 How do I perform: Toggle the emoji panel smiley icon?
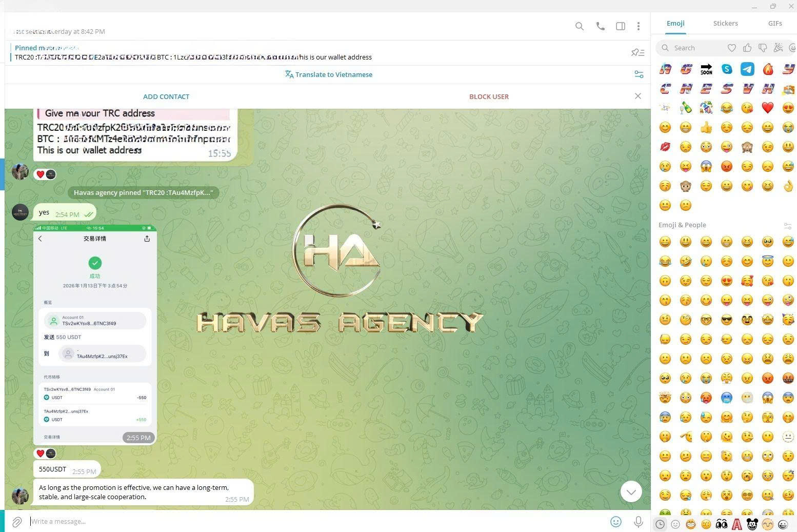(x=616, y=522)
